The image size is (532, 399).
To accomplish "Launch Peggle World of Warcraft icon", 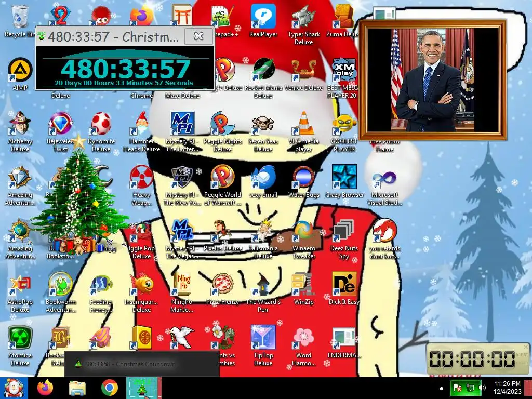I will [x=222, y=186].
